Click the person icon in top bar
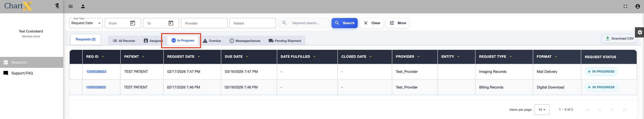Image resolution: width=644 pixels, height=119 pixels. [x=83, y=7]
